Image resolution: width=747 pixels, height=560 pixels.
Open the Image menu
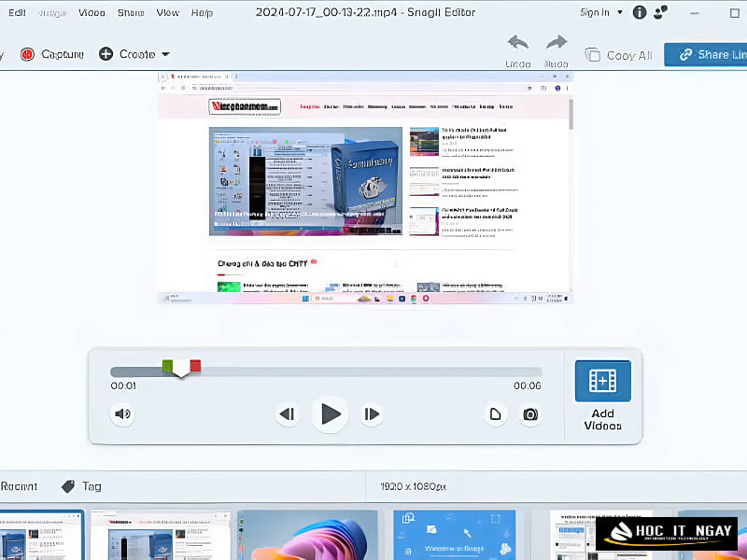point(52,13)
